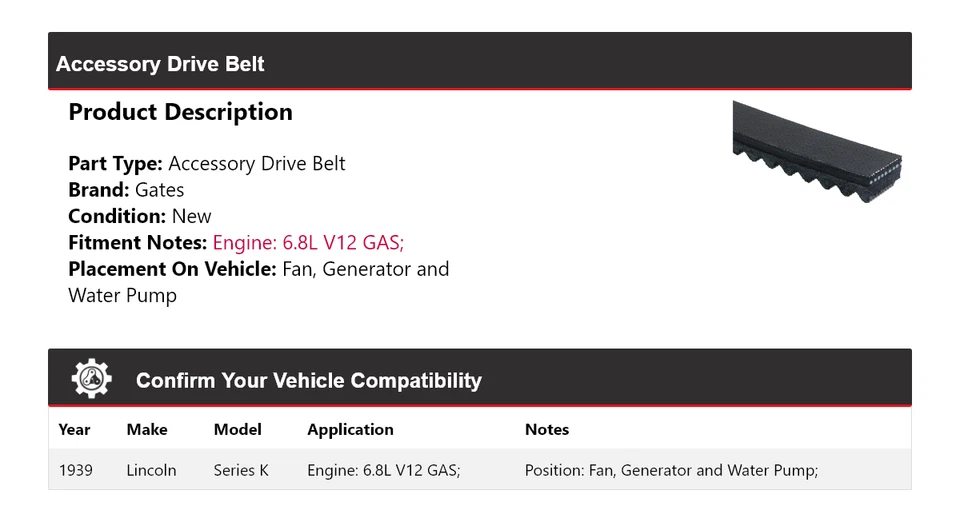Click the Product Description heading

pos(180,112)
